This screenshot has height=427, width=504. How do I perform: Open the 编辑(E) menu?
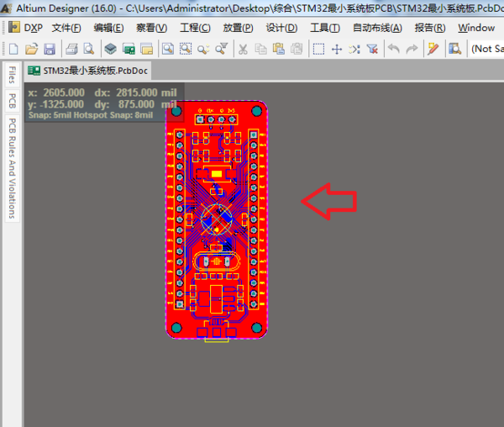pos(108,28)
